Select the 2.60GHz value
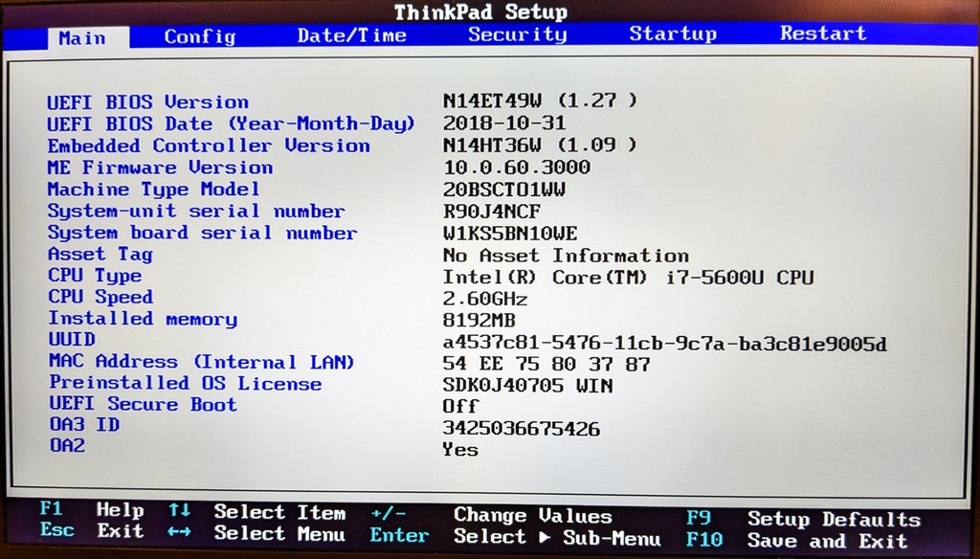The image size is (980, 559). pos(485,299)
